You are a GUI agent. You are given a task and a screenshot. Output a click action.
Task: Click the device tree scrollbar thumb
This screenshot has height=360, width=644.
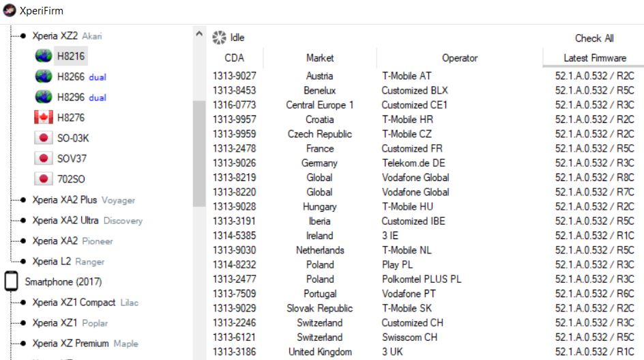pyautogui.click(x=199, y=153)
